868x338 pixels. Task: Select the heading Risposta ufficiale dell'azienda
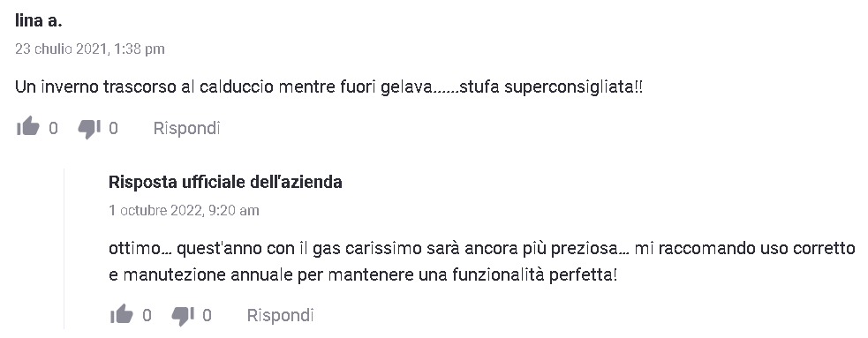pos(225,182)
